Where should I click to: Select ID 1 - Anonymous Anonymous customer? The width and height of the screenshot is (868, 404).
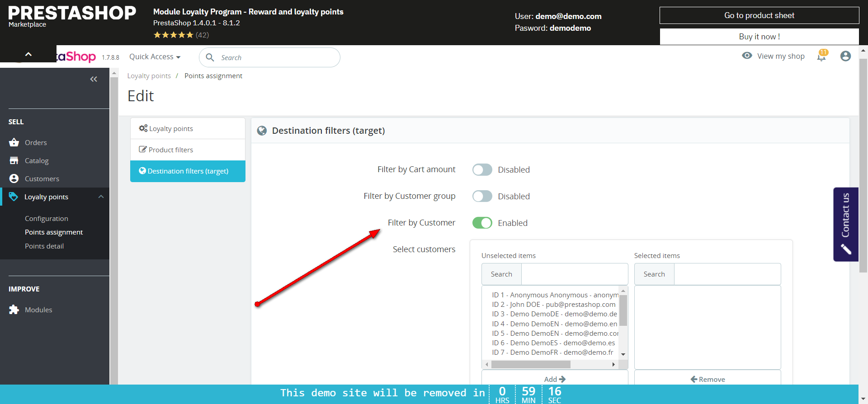point(555,295)
